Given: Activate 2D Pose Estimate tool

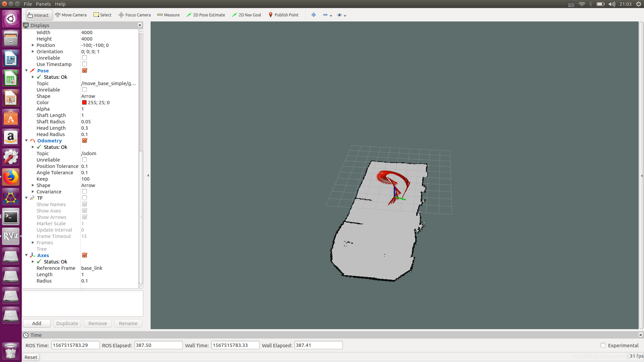Looking at the screenshot, I should pyautogui.click(x=206, y=15).
